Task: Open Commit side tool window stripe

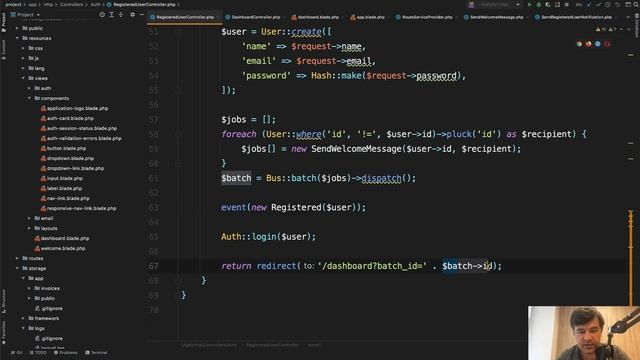Action: tap(4, 49)
